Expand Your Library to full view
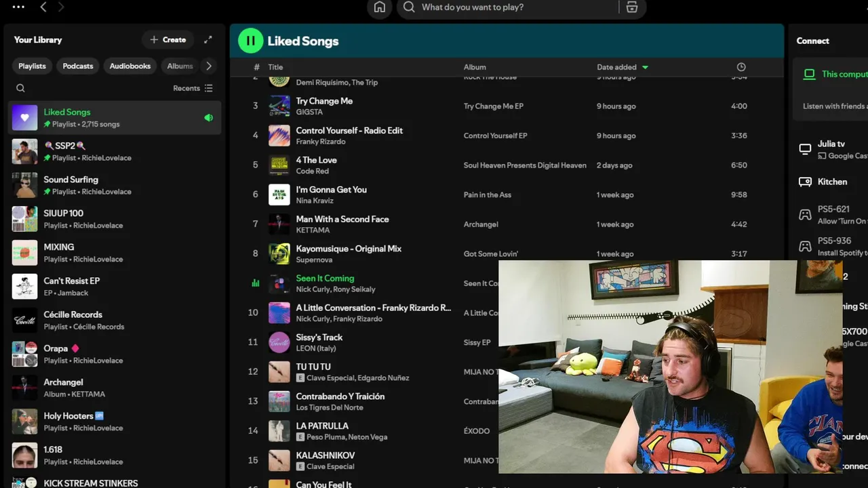868x488 pixels. point(208,39)
